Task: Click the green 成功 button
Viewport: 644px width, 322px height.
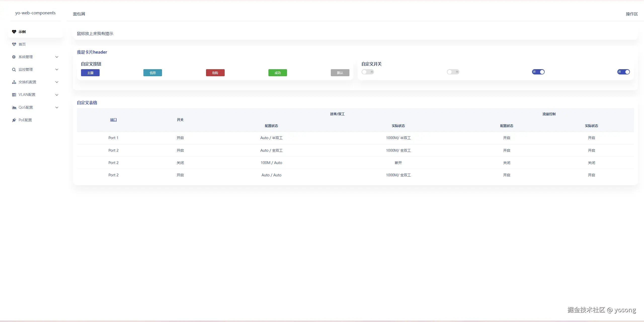Action: 277,73
